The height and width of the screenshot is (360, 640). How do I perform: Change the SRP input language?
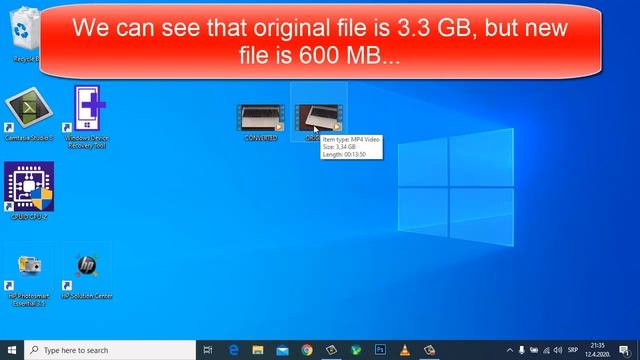click(x=573, y=350)
